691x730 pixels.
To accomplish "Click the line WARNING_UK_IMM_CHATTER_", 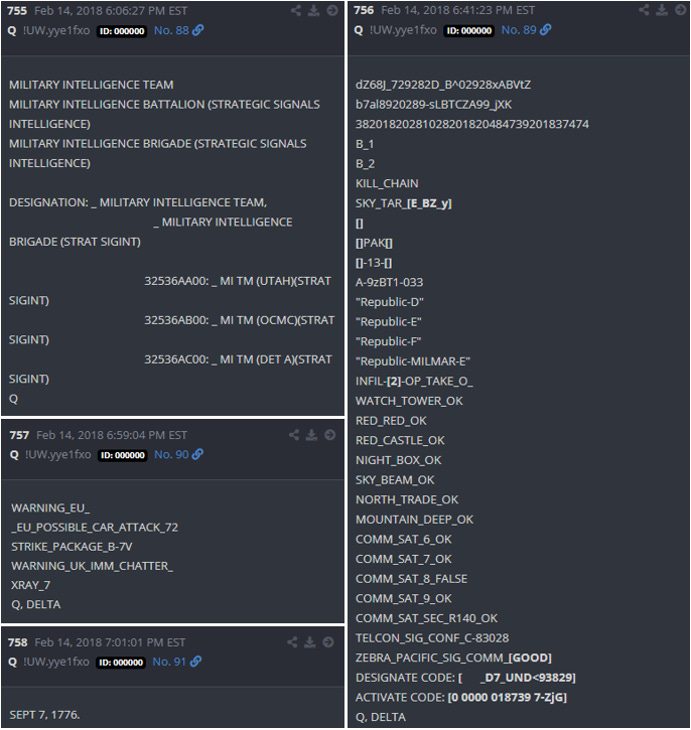I will click(92, 566).
